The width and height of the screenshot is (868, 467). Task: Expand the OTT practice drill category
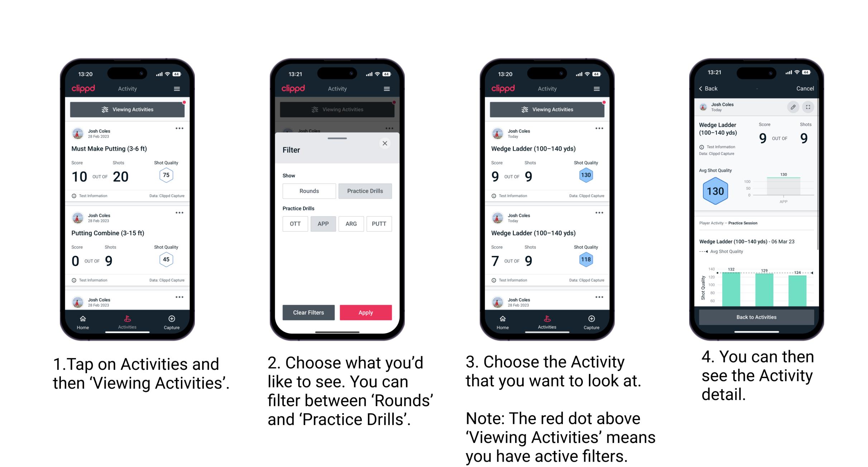tap(293, 224)
